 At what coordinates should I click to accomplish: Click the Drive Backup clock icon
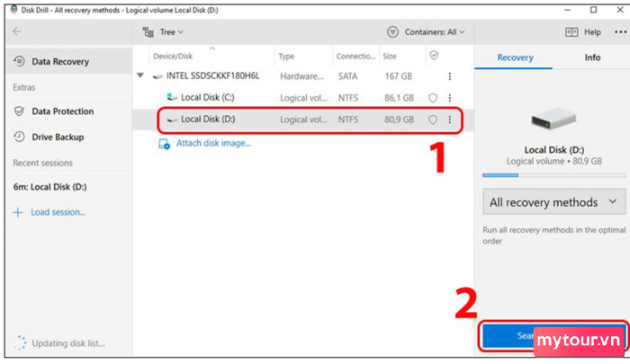[x=19, y=137]
